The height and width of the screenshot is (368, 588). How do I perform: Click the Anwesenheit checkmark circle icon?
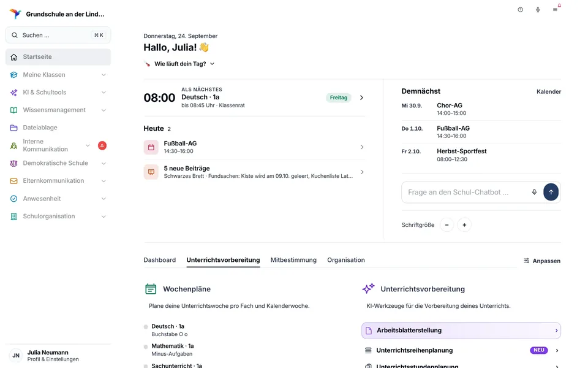point(14,199)
